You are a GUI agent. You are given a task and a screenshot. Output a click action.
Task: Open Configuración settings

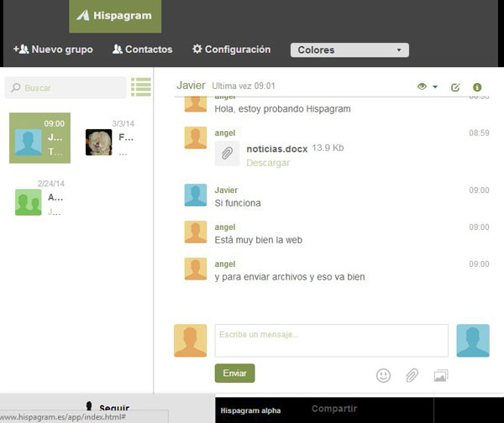point(232,50)
